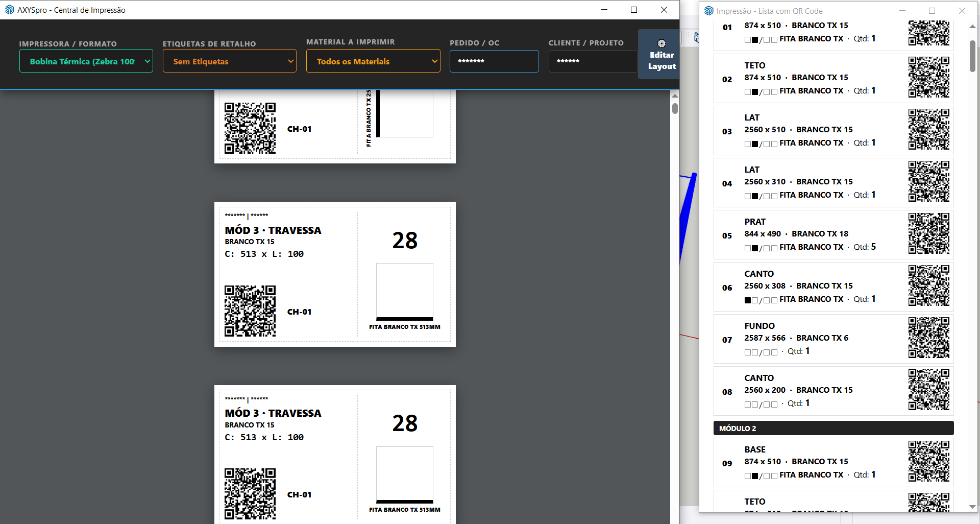Click the QR code on the label with vertical FITA text
The width and height of the screenshot is (980, 524).
[250, 128]
